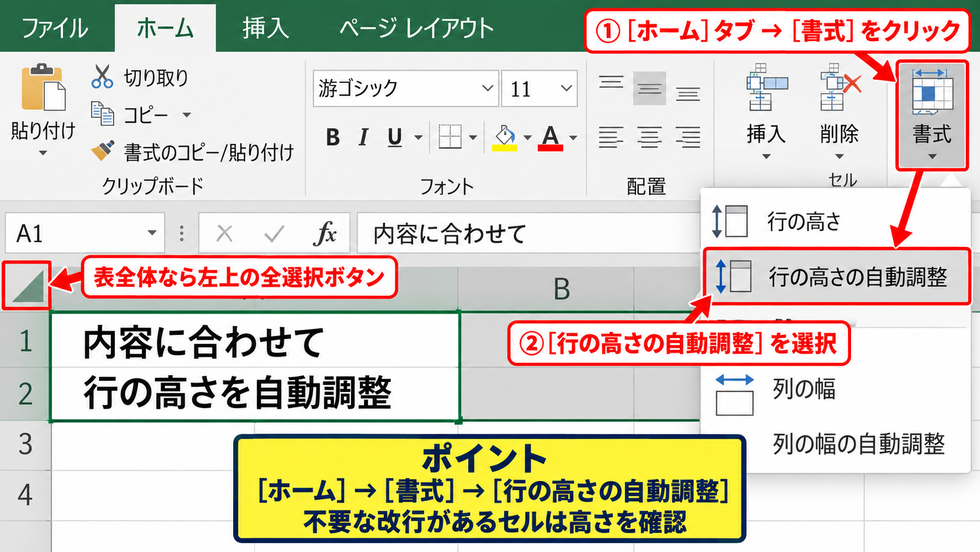
Task: Toggle Underline formatting
Action: 395,137
